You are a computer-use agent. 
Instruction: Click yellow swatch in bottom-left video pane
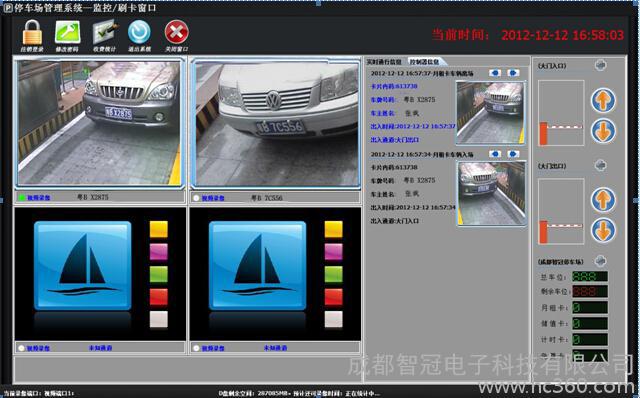(x=159, y=229)
